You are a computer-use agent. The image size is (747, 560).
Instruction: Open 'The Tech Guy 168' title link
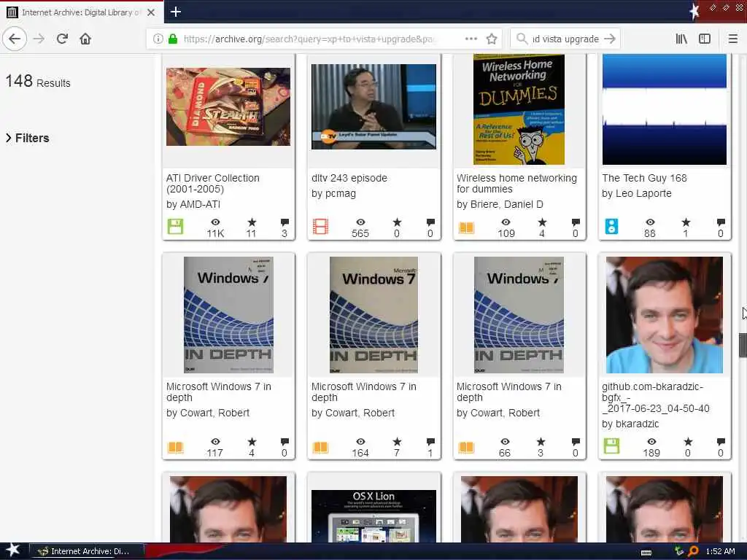644,178
